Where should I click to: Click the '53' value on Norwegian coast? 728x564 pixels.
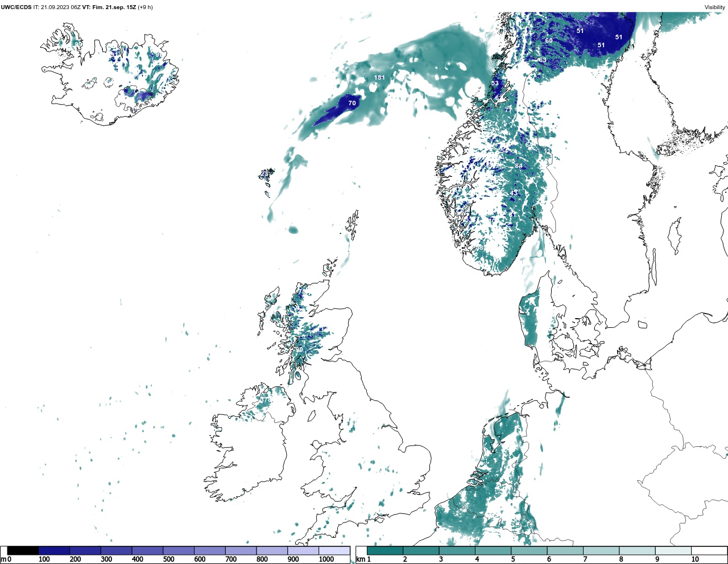point(495,83)
